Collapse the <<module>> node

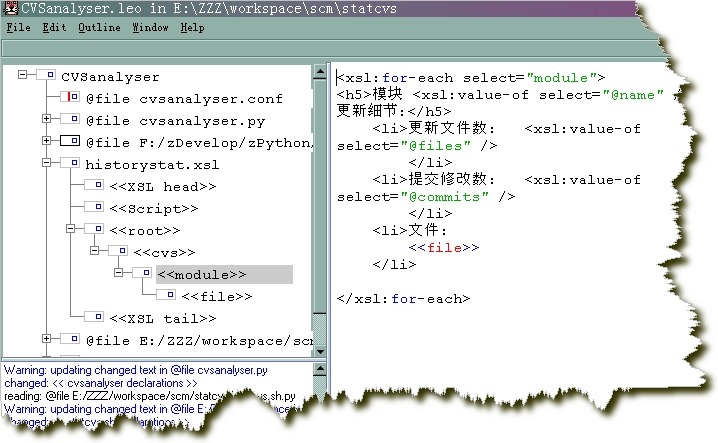point(119,273)
